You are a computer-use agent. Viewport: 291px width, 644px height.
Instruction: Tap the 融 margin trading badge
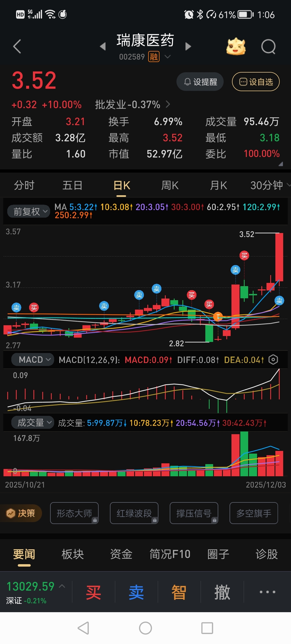(154, 57)
